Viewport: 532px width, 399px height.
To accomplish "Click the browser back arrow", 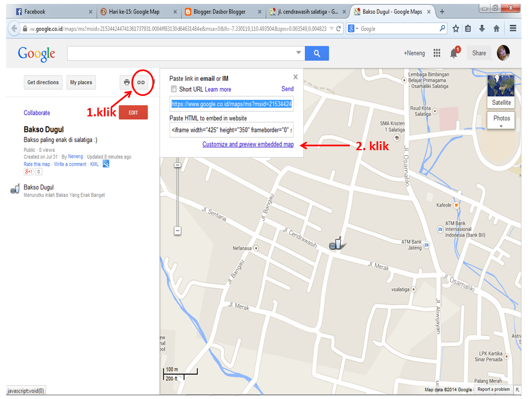I will 13,28.
